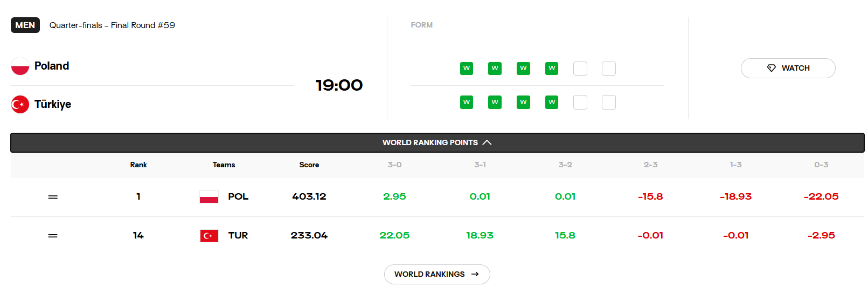Click Türkiye's fourth green W form badge
Viewport: 868px width, 293px height.
pos(552,102)
